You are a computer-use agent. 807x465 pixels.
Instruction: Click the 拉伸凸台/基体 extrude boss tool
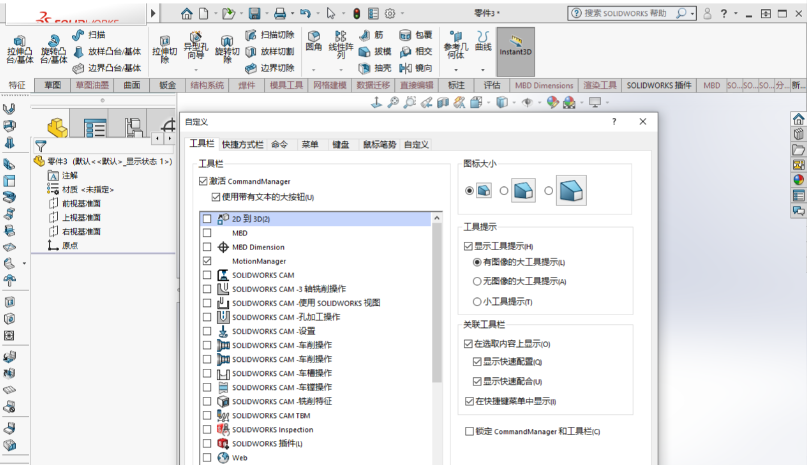point(20,49)
